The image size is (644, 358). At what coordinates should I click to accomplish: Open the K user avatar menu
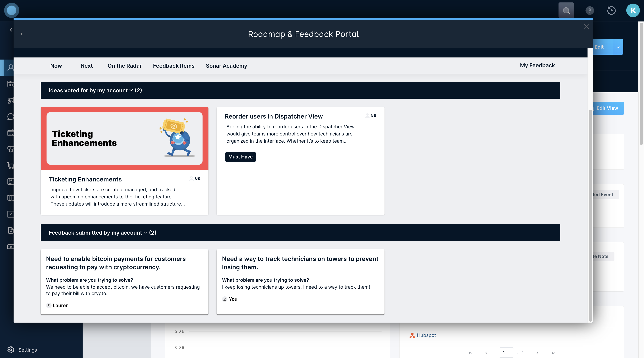click(633, 11)
